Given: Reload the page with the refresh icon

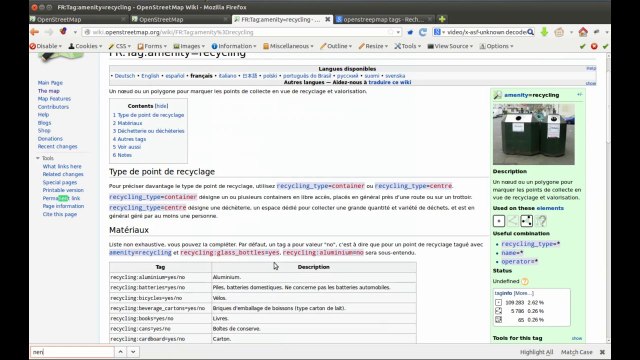Looking at the screenshot, I should 423,32.
